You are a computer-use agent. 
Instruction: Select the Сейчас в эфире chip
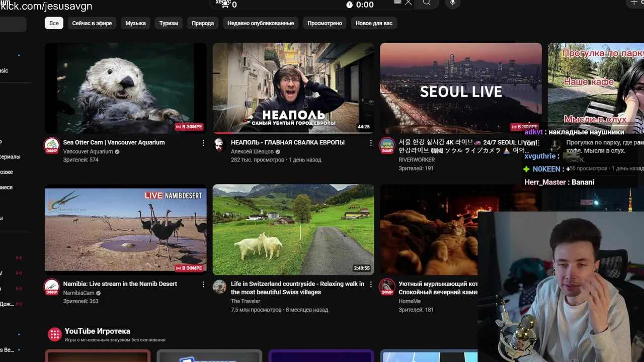tap(92, 23)
